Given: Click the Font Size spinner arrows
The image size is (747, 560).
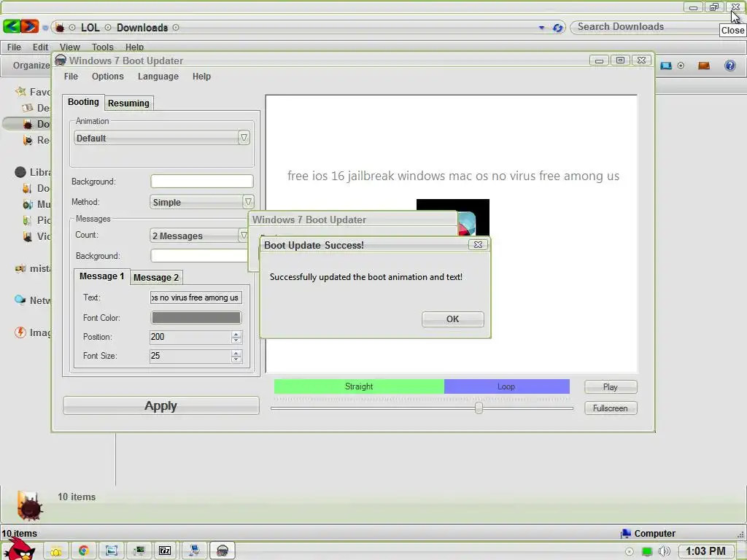Looking at the screenshot, I should (236, 356).
